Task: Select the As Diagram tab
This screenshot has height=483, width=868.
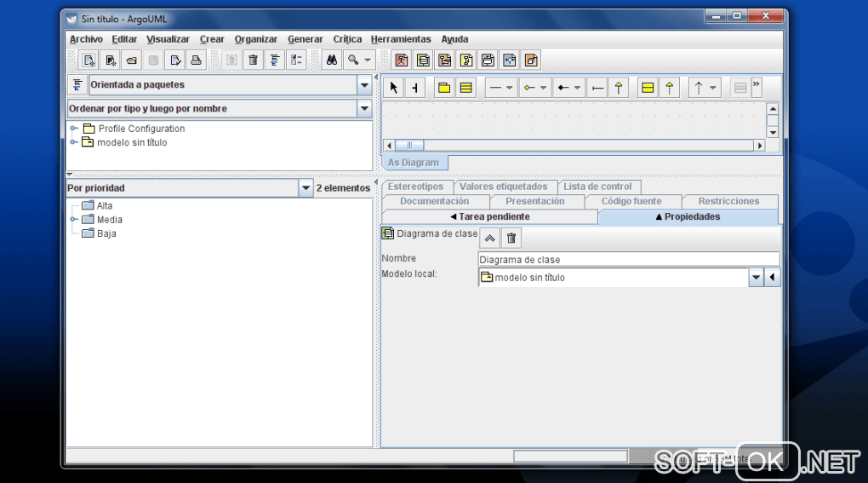Action: (x=414, y=163)
